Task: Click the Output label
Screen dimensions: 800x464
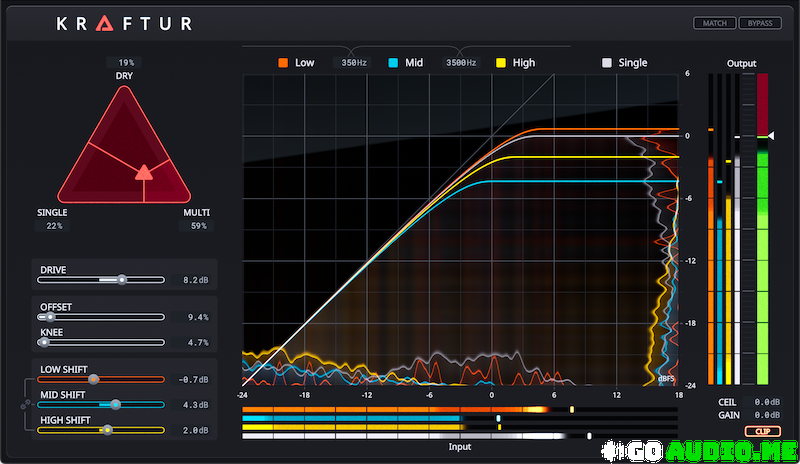Action: (x=741, y=63)
